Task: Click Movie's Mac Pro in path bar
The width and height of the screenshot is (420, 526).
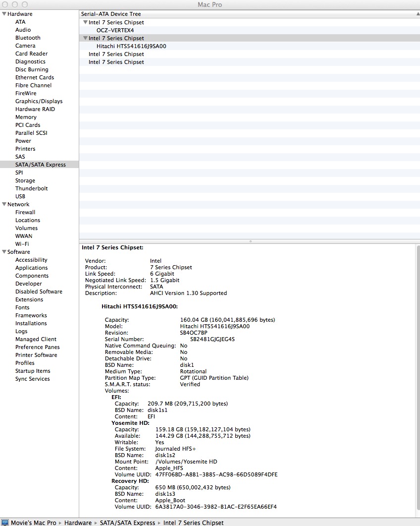Action: (x=34, y=523)
